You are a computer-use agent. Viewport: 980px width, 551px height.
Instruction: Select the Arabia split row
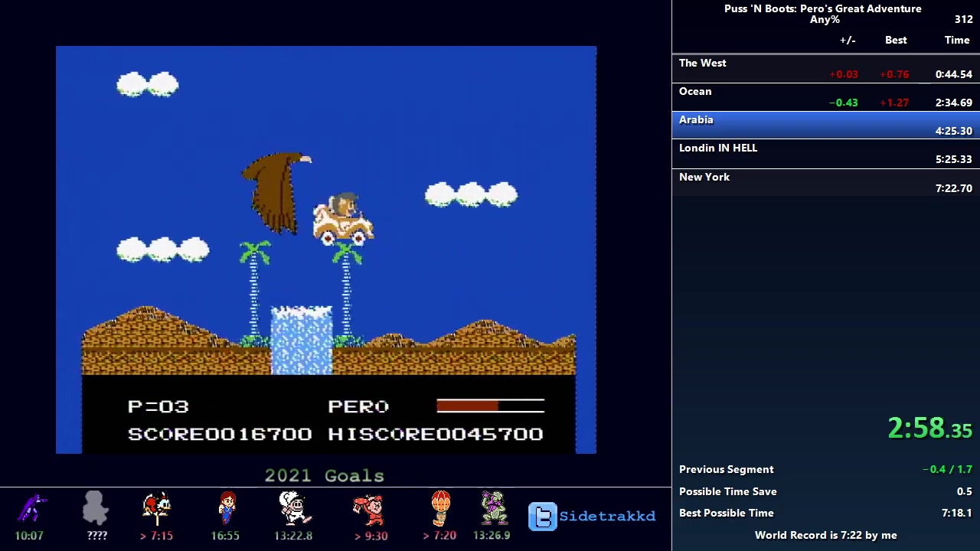click(826, 126)
